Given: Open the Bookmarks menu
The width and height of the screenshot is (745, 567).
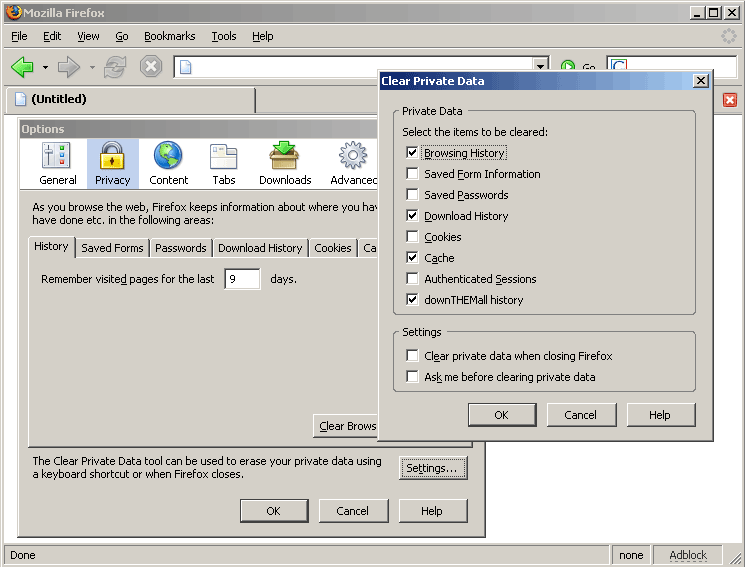Looking at the screenshot, I should [170, 36].
